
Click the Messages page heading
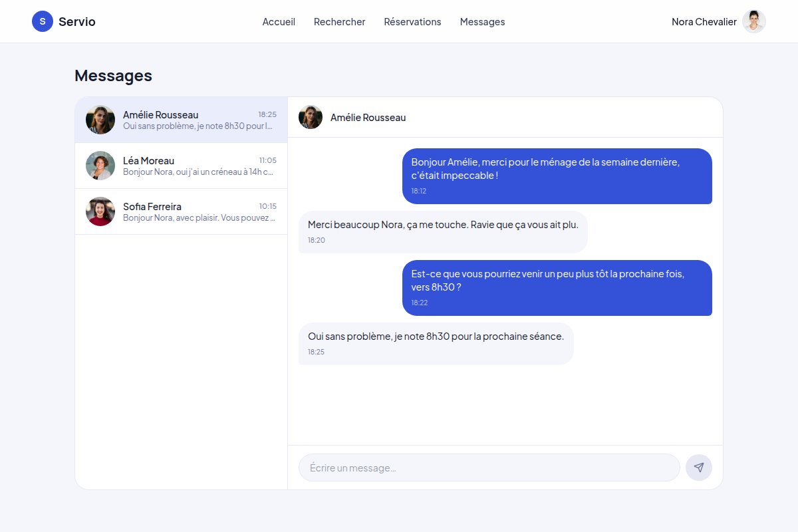click(113, 76)
